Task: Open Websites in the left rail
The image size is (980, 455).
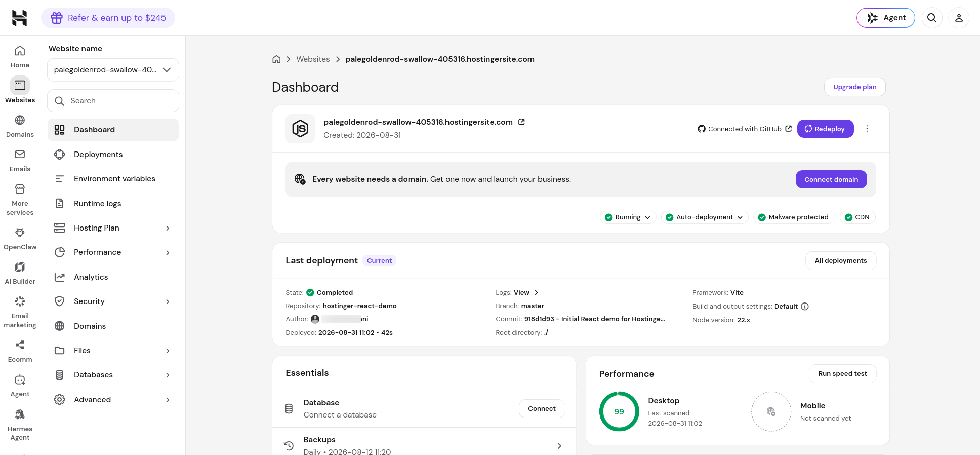Action: click(20, 91)
